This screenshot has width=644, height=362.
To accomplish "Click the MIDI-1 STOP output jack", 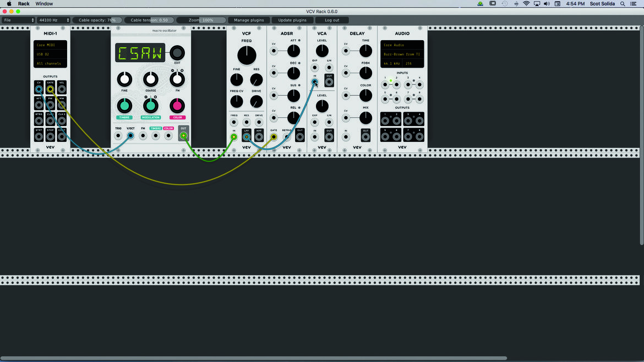I will click(x=50, y=136).
